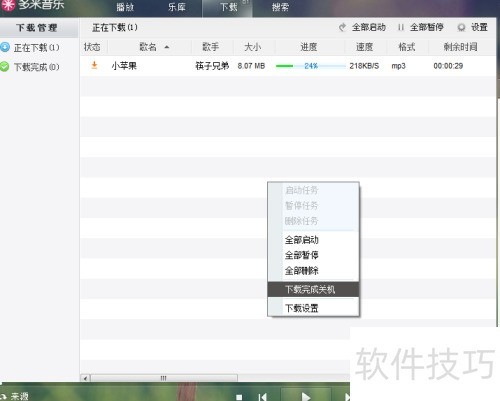Click the orange download status icon for 小苹果
The image size is (500, 401).
pyautogui.click(x=94, y=65)
